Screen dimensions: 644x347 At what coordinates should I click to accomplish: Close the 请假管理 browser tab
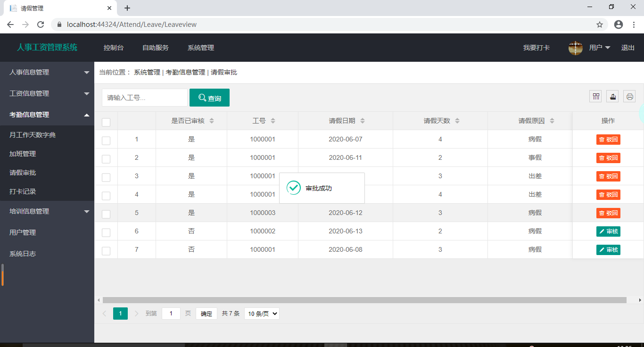pos(109,8)
